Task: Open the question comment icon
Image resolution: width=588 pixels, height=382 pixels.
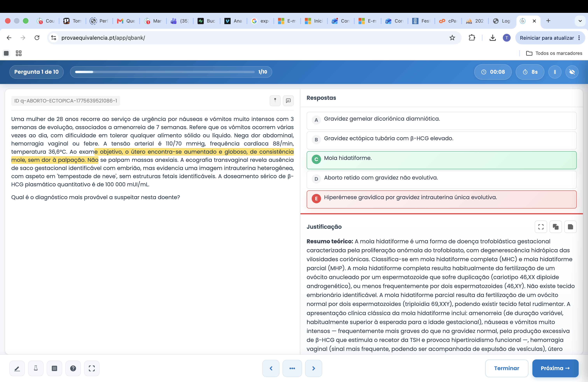Action: (288, 101)
